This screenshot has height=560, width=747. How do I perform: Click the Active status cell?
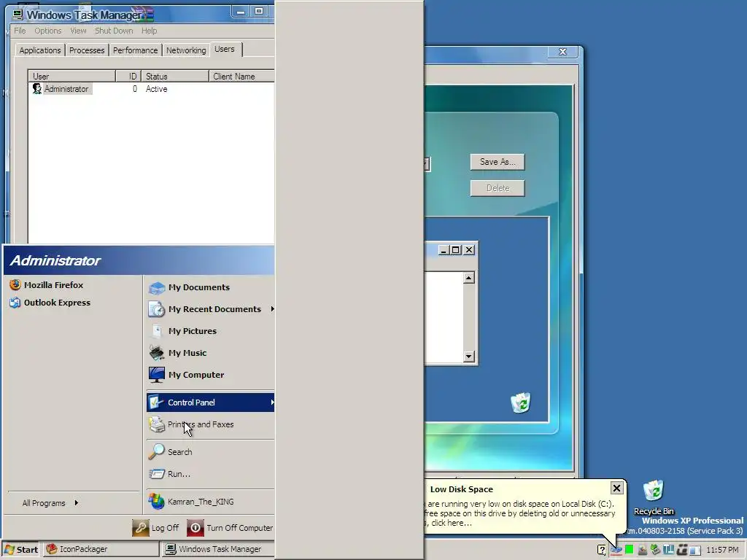[x=156, y=89]
